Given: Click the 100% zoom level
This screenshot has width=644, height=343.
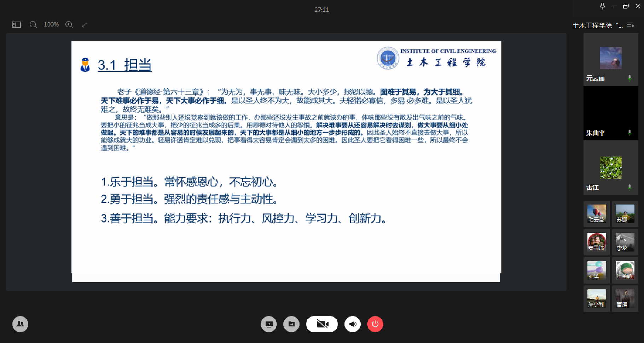Looking at the screenshot, I should 51,25.
